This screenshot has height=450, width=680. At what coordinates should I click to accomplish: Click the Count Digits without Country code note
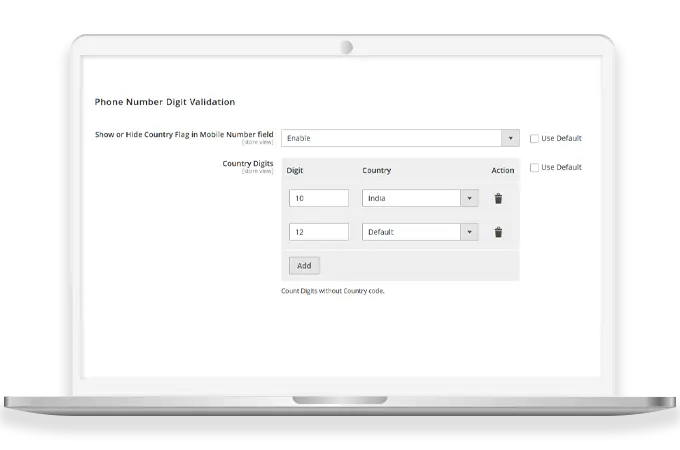[333, 291]
